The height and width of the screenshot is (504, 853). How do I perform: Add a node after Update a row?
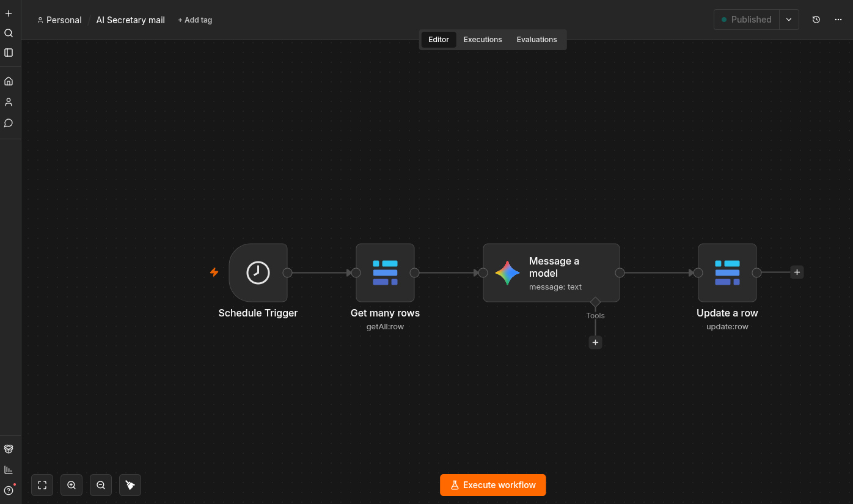(797, 272)
